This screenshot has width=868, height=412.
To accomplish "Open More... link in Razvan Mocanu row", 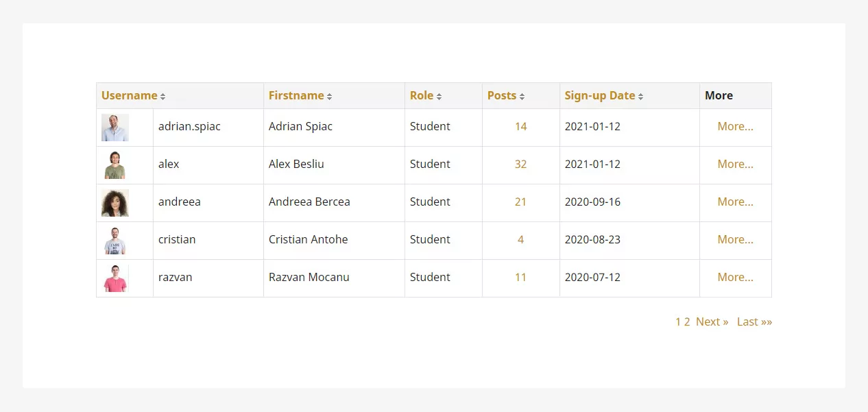I will [735, 277].
